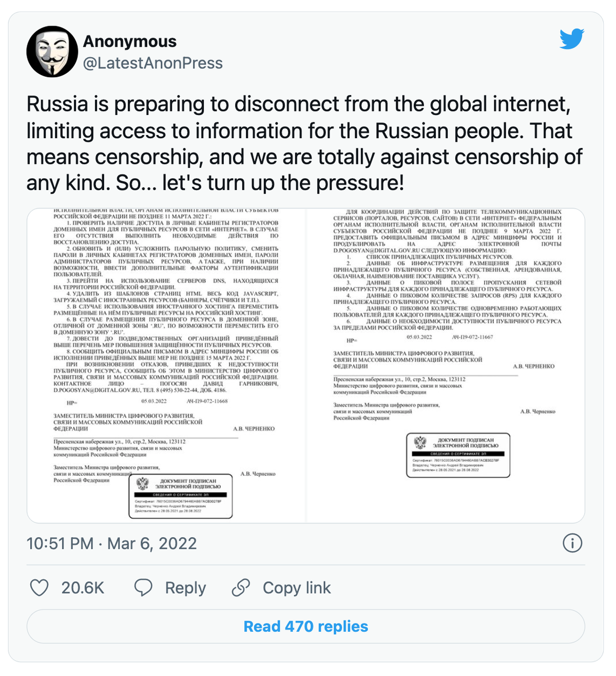Image resolution: width=616 pixels, height=676 pixels.
Task: Click the Twitter bird logo icon
Action: [x=572, y=39]
